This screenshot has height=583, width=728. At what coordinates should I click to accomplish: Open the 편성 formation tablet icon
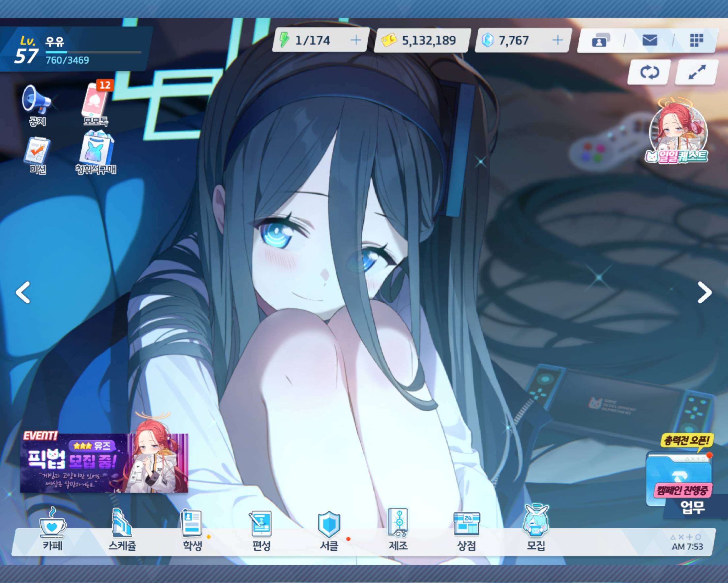click(x=261, y=530)
